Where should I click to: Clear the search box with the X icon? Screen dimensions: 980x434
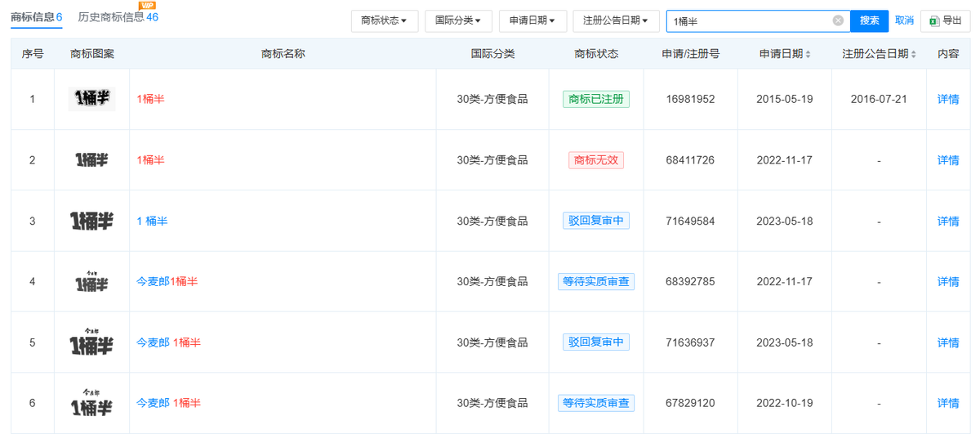[838, 20]
